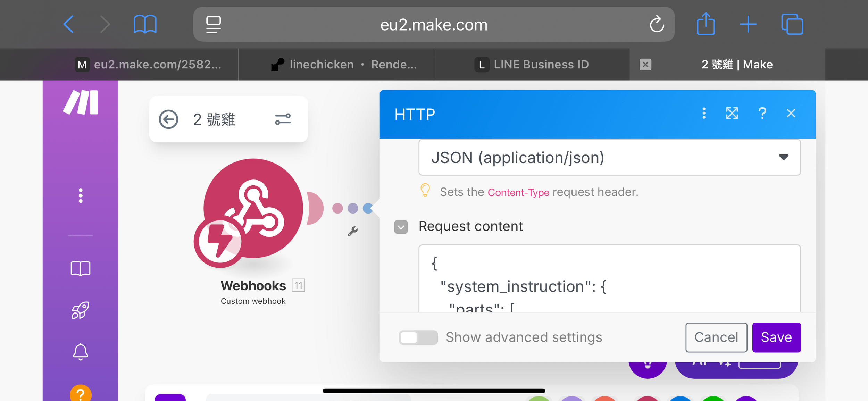868x401 pixels.
Task: Click the Save button
Action: tap(776, 337)
